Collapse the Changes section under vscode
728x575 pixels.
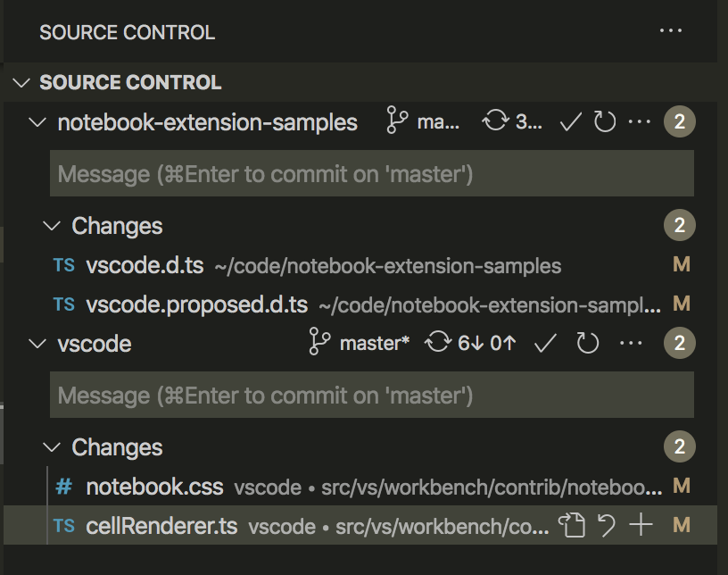pyautogui.click(x=51, y=447)
